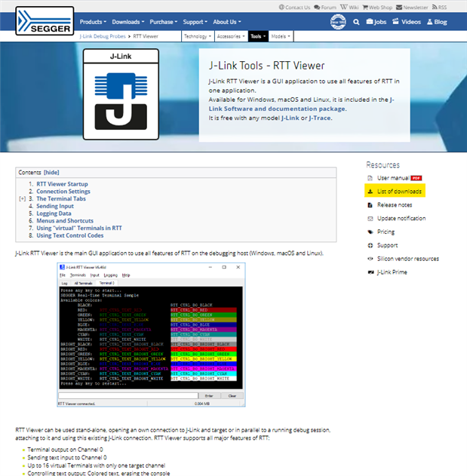The width and height of the screenshot is (467, 476).
Task: Jump to The Terminal Tabs section
Action: tap(61, 199)
